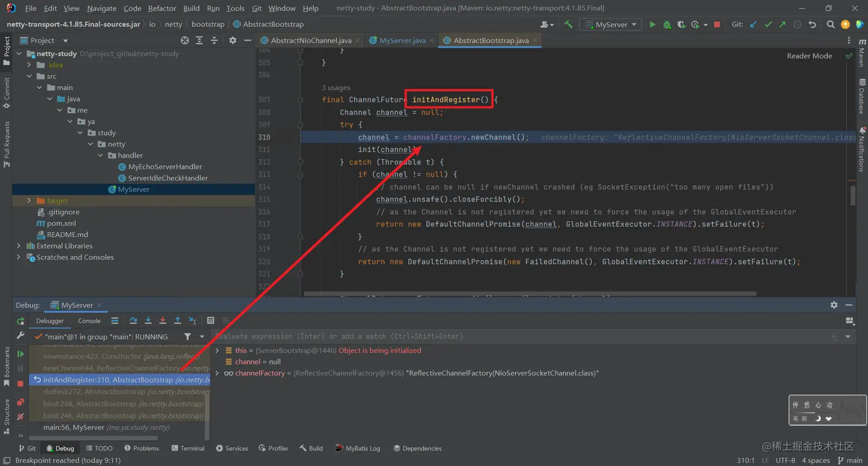Open Project panel settings gear
This screenshot has height=466, width=868.
232,40
